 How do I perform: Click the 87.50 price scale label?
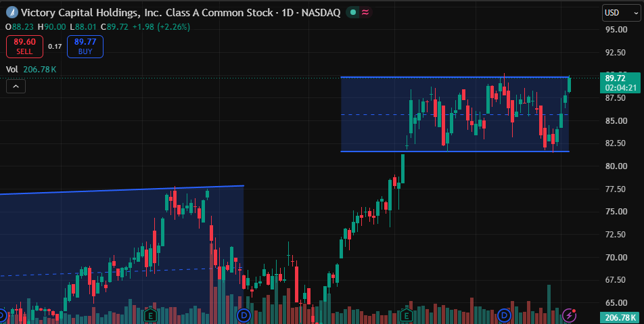617,97
